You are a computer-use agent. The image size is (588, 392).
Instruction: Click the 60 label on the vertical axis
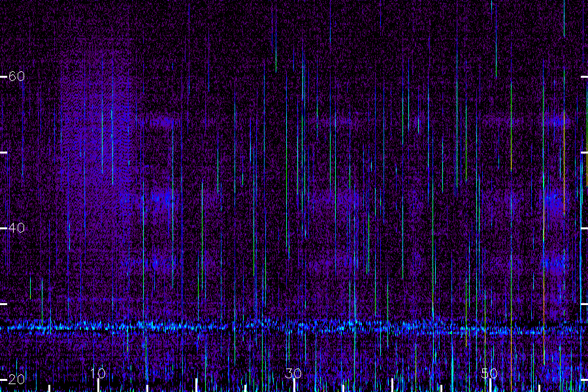[16, 76]
